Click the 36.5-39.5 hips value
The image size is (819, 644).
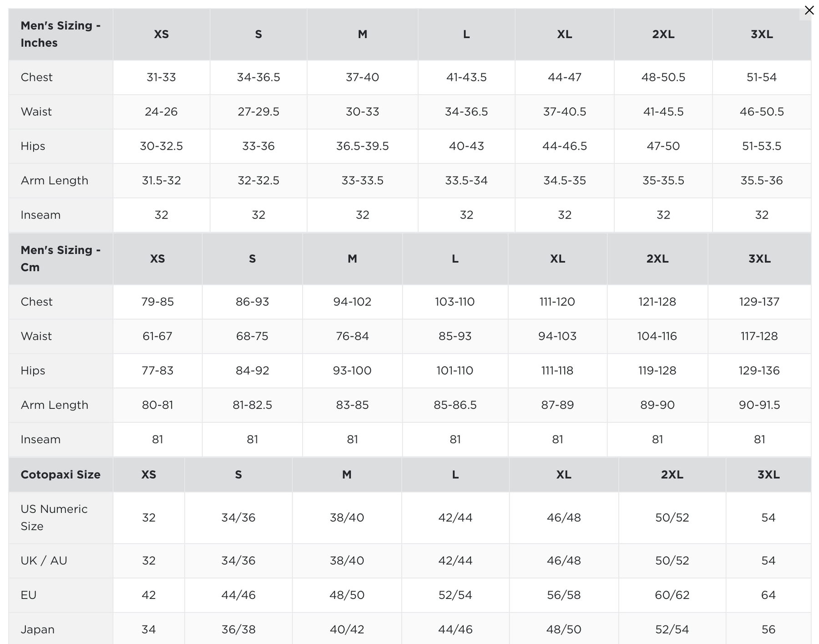(362, 146)
